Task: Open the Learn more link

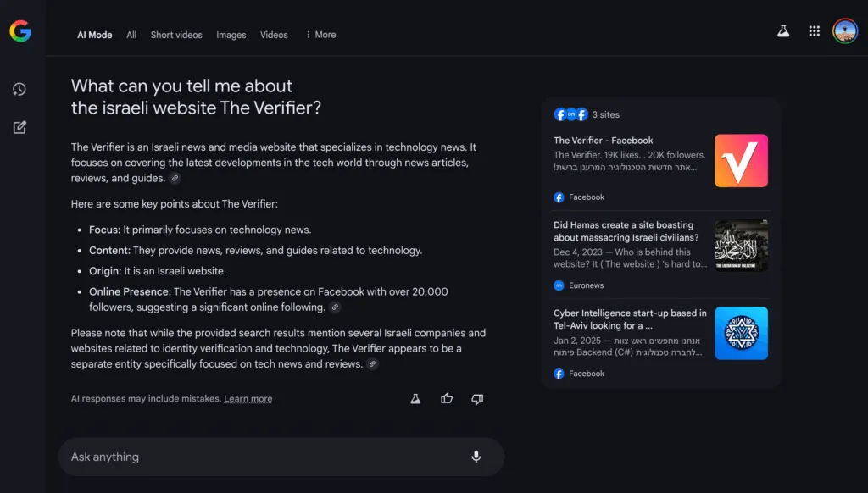Action: pyautogui.click(x=248, y=399)
